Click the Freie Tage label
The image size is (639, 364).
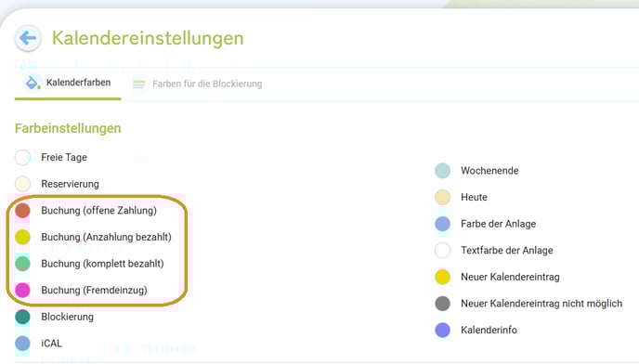click(x=64, y=157)
